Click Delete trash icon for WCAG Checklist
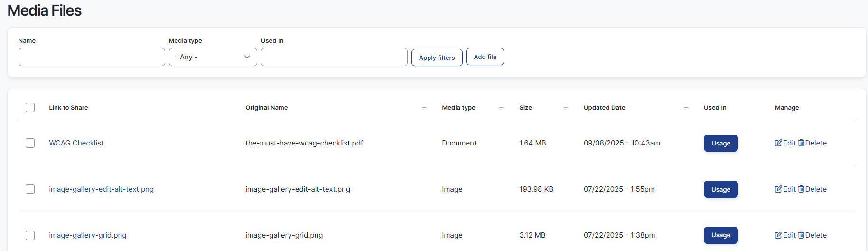868x251 pixels. [x=801, y=143]
